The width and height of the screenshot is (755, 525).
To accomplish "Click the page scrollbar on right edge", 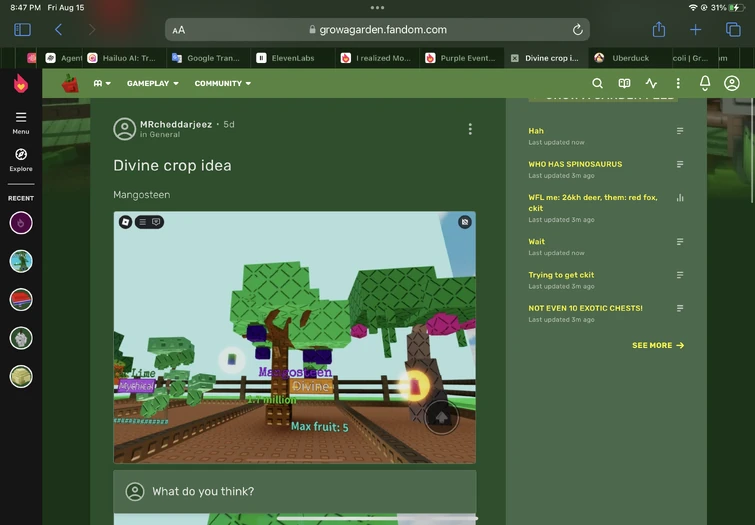I will (x=752, y=150).
